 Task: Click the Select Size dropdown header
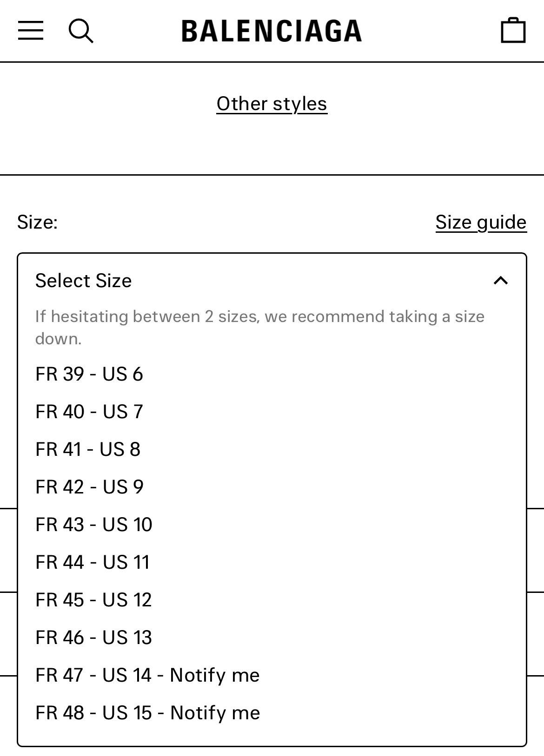pyautogui.click(x=272, y=281)
